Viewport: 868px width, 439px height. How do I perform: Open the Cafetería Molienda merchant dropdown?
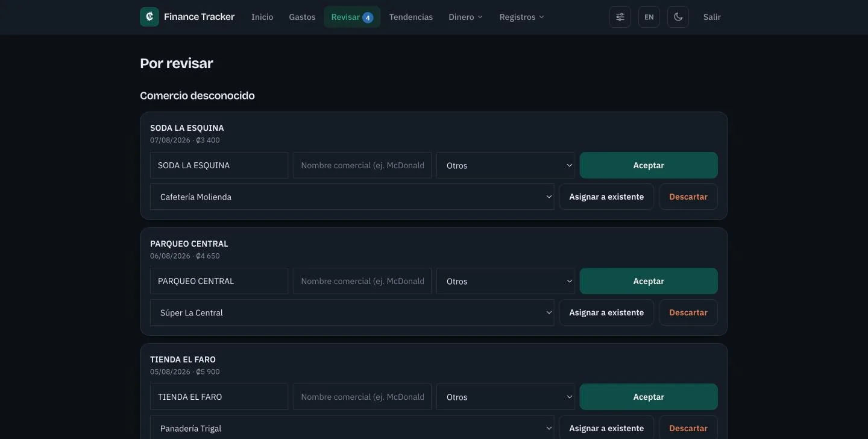(352, 197)
